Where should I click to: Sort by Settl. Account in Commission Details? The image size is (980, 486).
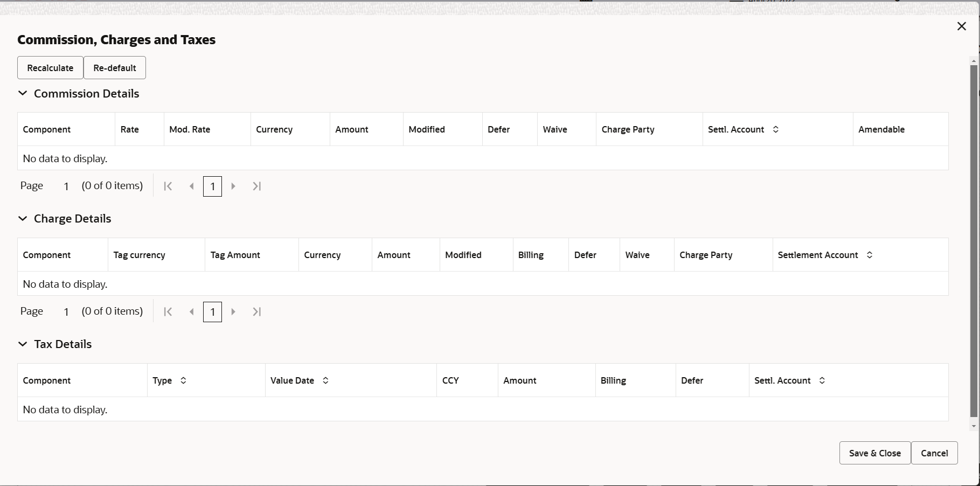[776, 129]
